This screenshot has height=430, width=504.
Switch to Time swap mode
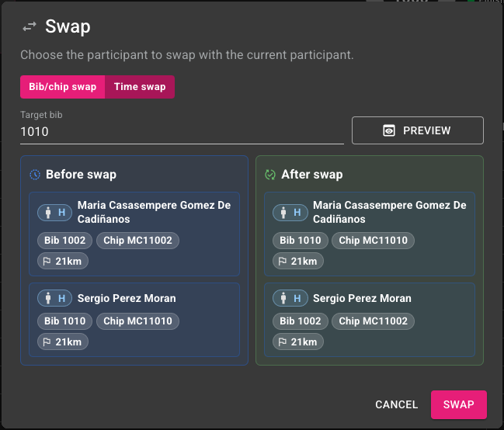coord(140,87)
